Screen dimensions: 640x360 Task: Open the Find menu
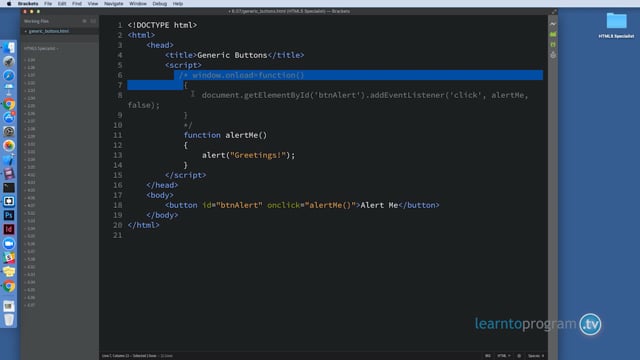(77, 4)
